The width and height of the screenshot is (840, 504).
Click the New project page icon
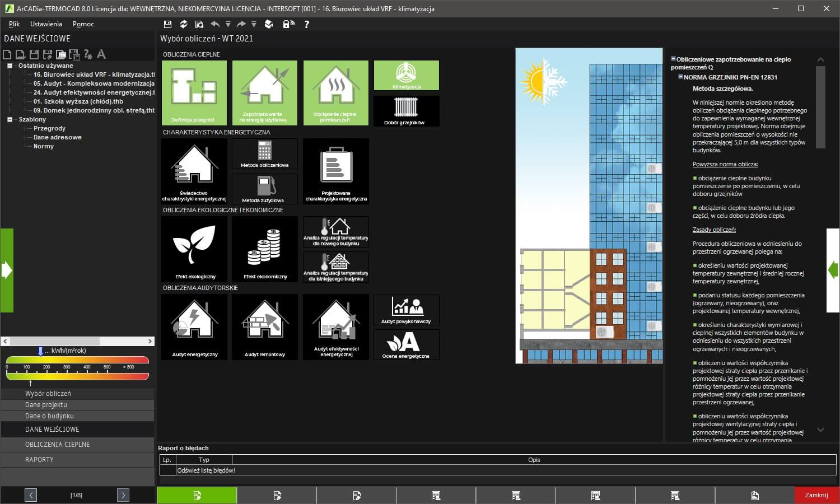[7, 54]
